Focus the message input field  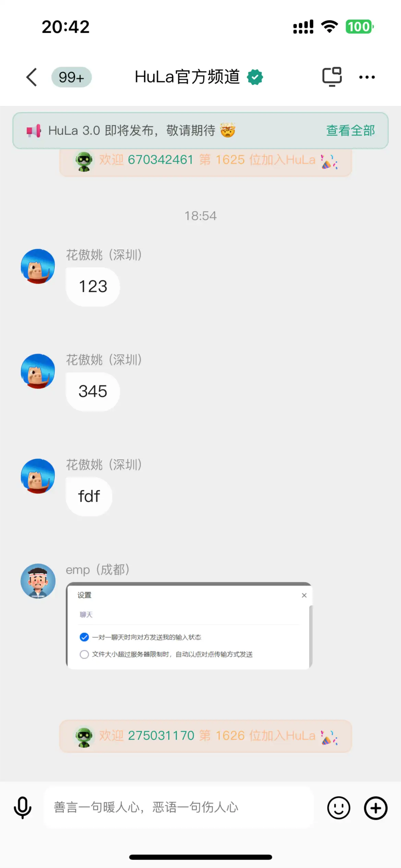tap(179, 808)
